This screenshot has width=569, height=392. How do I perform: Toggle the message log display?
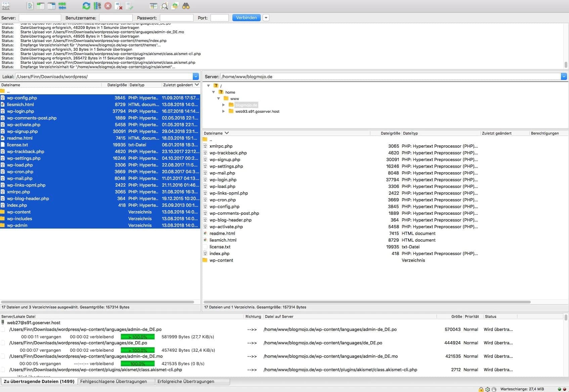30,6
